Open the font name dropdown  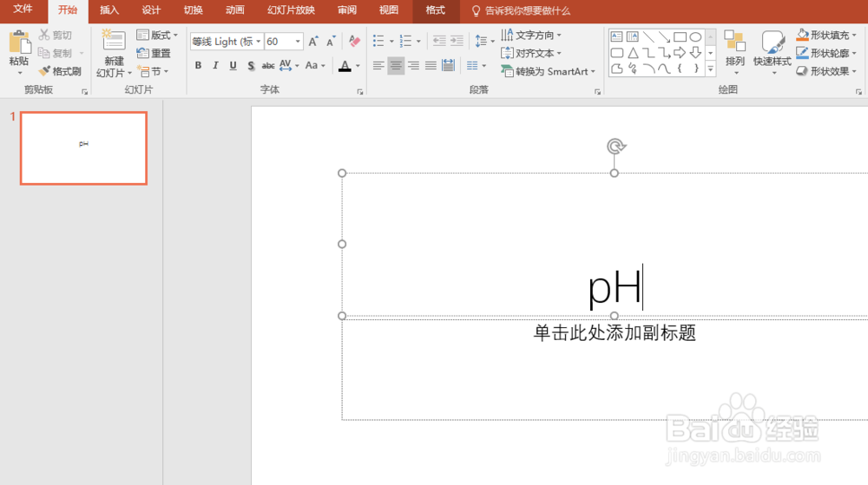[x=258, y=42]
